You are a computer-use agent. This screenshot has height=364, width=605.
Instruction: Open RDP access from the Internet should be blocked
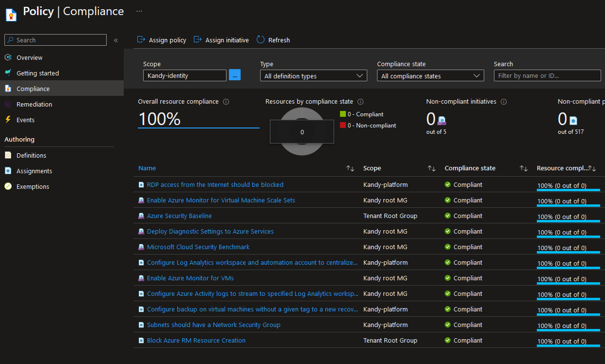pos(215,185)
